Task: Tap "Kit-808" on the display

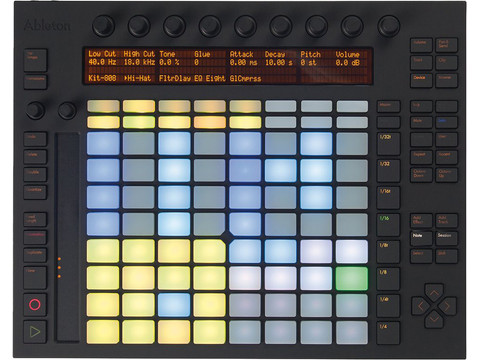Action: pyautogui.click(x=102, y=78)
